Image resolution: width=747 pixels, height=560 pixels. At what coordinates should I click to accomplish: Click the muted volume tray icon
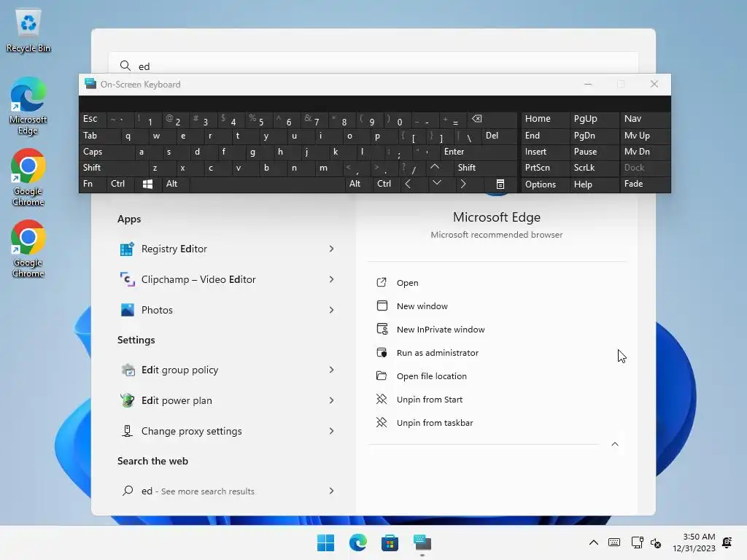coord(656,542)
